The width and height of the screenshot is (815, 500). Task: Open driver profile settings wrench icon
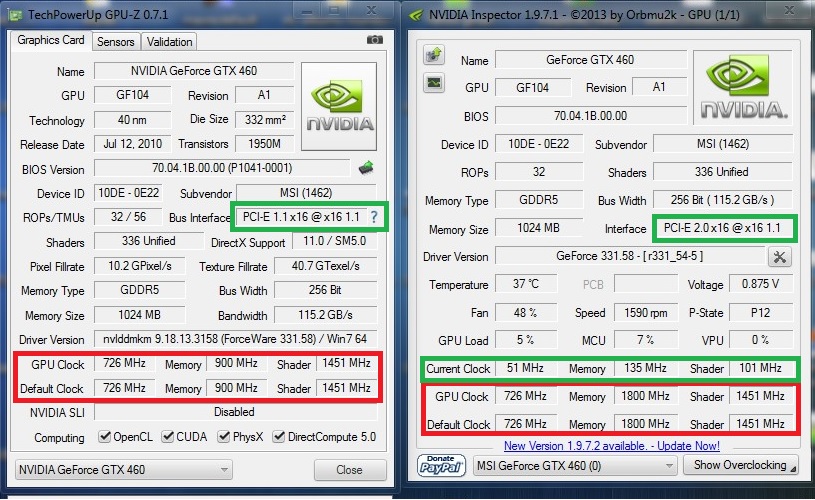(x=777, y=257)
